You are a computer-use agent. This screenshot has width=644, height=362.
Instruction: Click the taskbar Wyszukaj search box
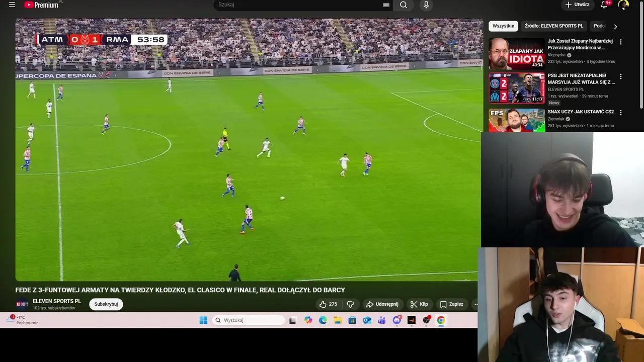[249, 320]
